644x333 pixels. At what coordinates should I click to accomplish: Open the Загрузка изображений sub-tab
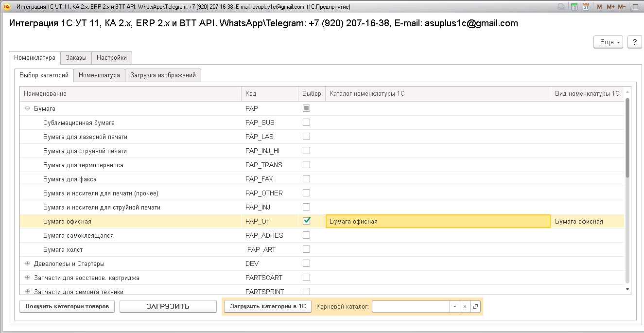(x=163, y=75)
